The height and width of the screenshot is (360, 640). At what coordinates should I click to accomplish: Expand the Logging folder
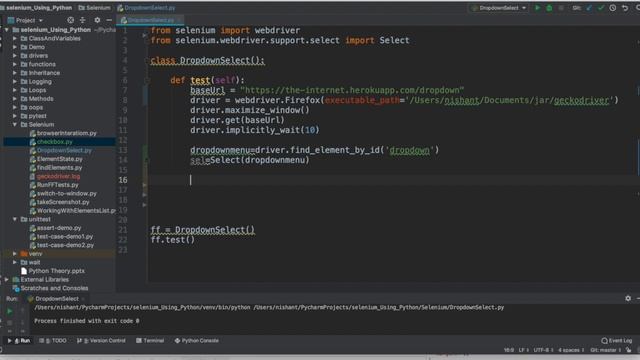click(15, 81)
